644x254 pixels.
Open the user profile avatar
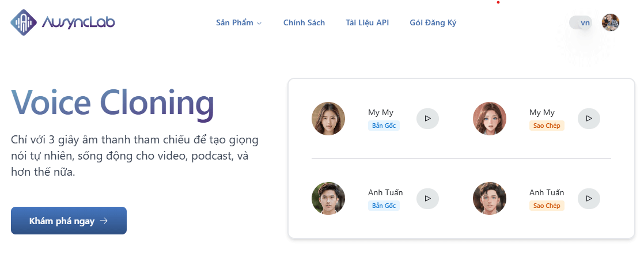click(x=611, y=22)
